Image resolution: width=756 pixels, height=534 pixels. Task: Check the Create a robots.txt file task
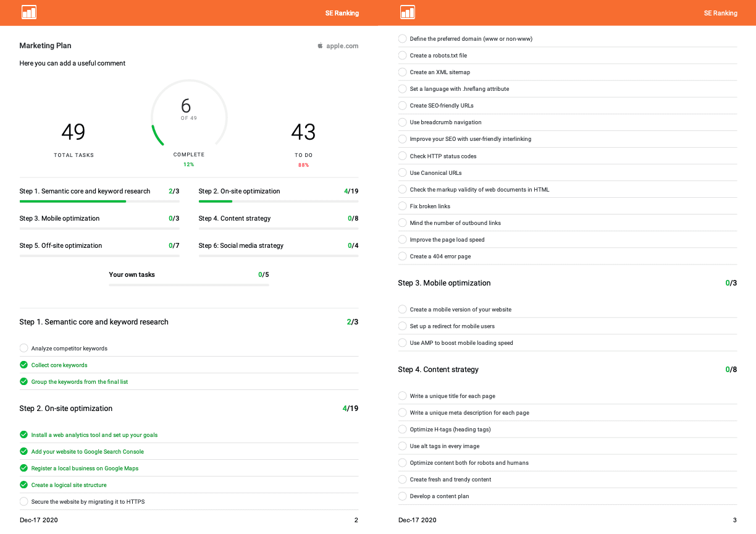tap(403, 55)
